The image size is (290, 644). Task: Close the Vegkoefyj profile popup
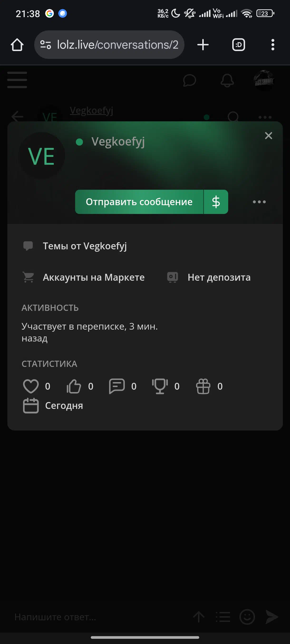click(x=268, y=136)
